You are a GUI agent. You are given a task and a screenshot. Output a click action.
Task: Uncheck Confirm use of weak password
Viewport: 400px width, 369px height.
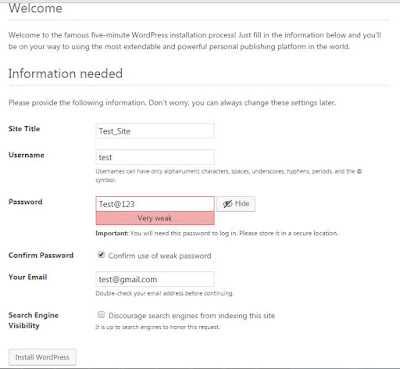(101, 255)
